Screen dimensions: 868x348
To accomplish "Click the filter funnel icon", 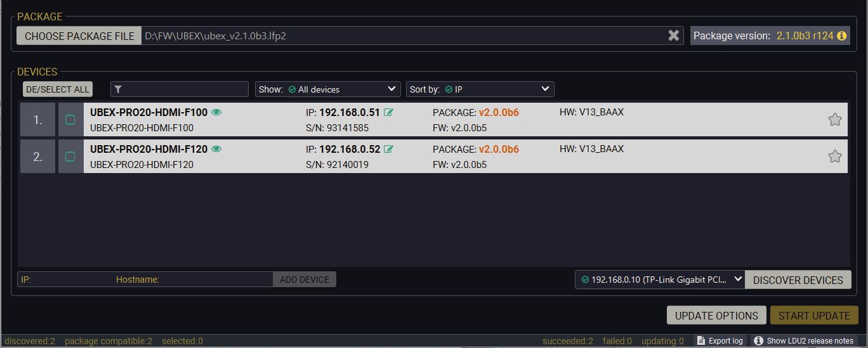I will 118,89.
